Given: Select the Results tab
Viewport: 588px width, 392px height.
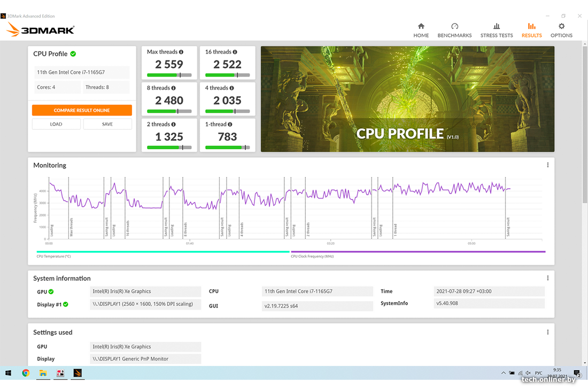Looking at the screenshot, I should coord(531,30).
